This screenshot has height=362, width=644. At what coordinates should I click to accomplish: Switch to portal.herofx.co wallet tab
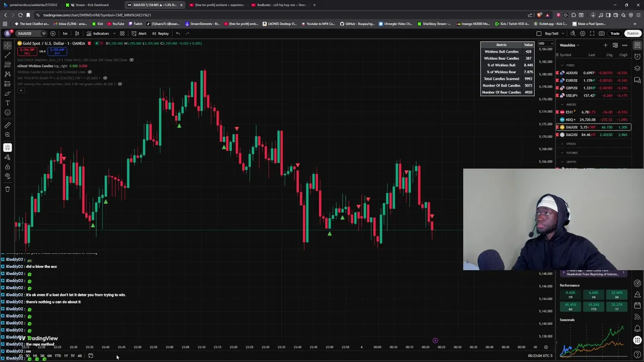click(31, 5)
